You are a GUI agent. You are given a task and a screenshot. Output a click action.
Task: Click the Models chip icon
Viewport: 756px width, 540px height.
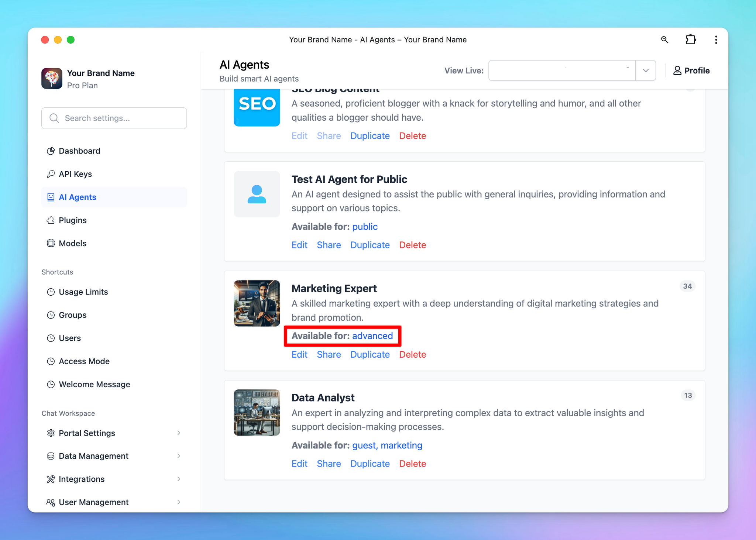tap(51, 243)
